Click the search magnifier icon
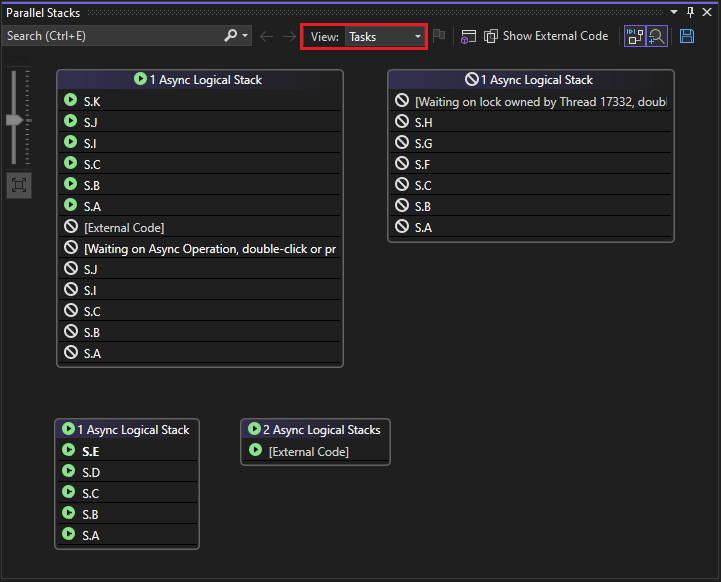Viewport: 721px width, 582px height. 230,35
